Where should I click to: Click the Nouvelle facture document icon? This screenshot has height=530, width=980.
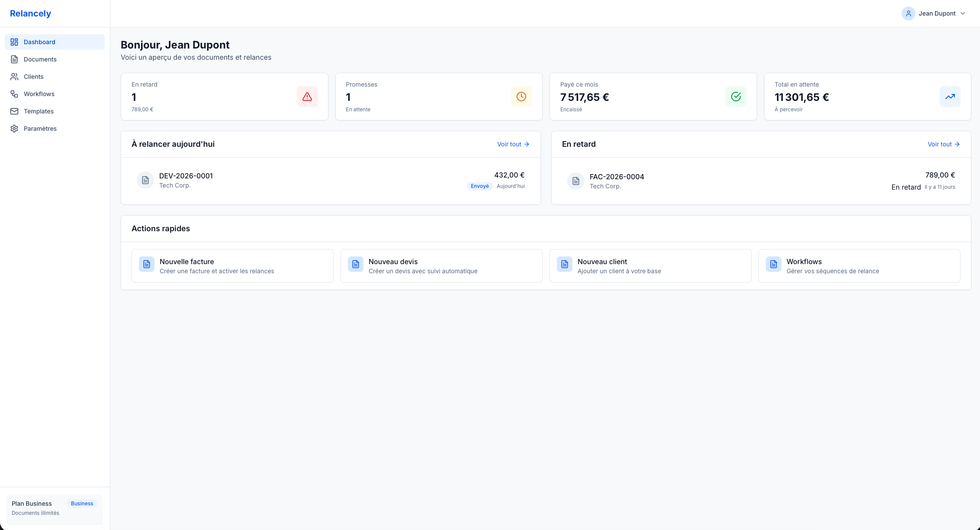(147, 264)
